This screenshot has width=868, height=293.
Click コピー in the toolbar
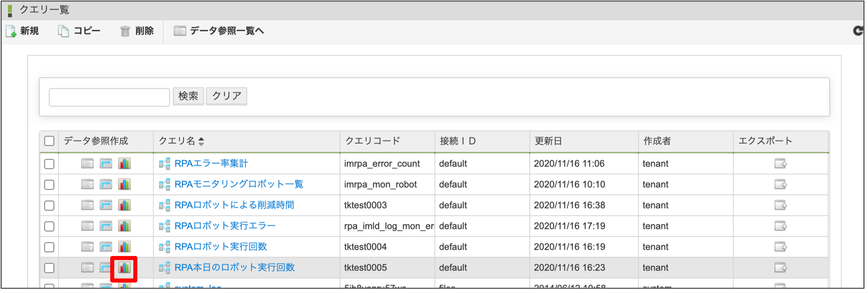point(80,31)
